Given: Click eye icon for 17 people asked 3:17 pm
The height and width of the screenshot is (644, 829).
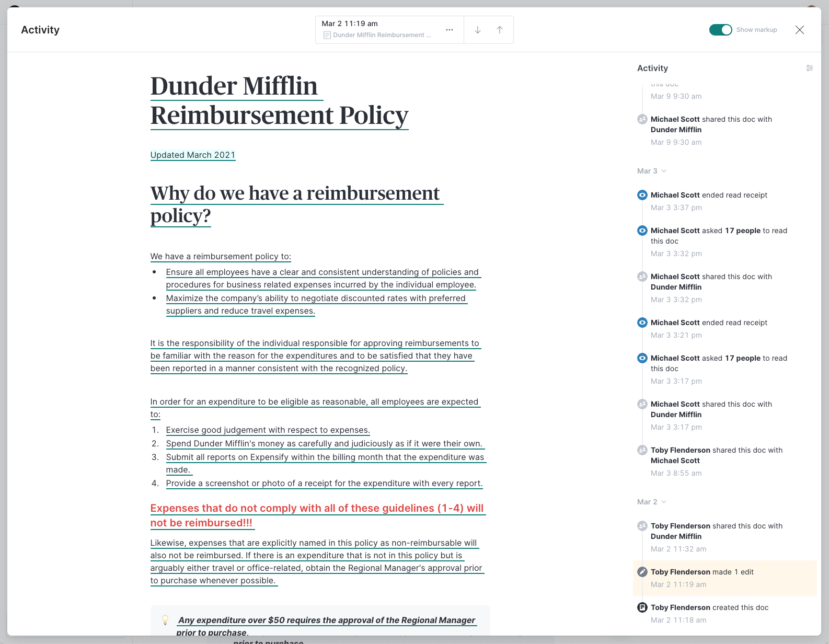Looking at the screenshot, I should click(x=642, y=358).
